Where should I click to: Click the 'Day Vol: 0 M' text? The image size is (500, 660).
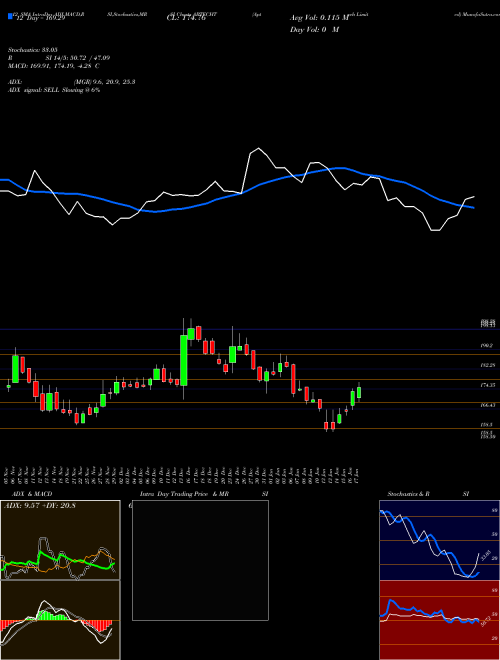click(314, 30)
